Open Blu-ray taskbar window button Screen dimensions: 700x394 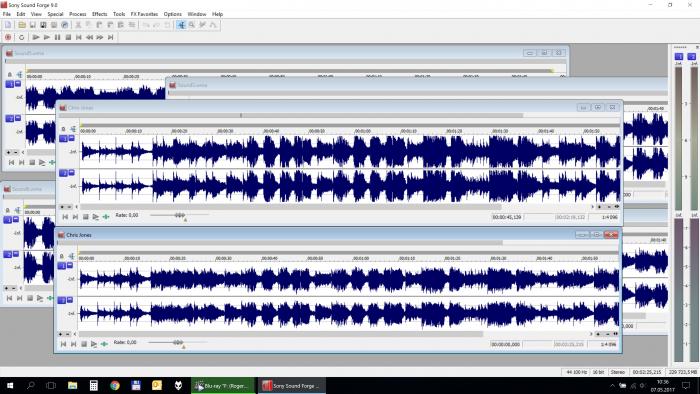click(x=223, y=386)
